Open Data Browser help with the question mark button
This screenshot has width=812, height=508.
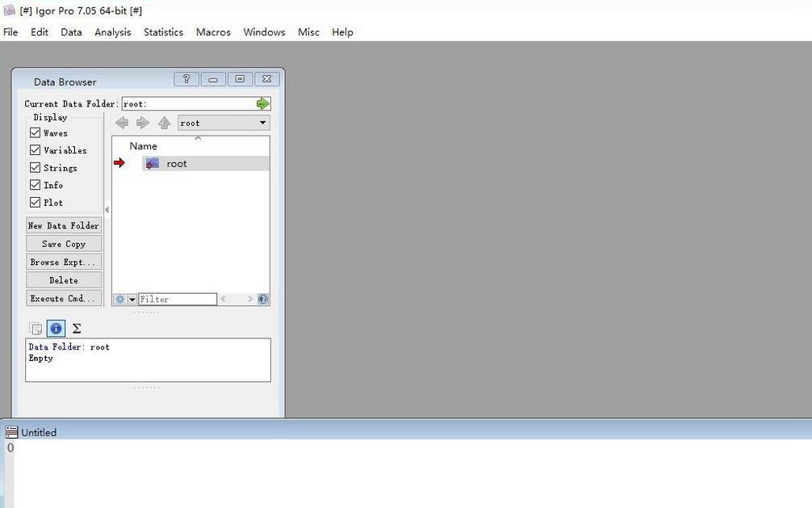coord(186,79)
